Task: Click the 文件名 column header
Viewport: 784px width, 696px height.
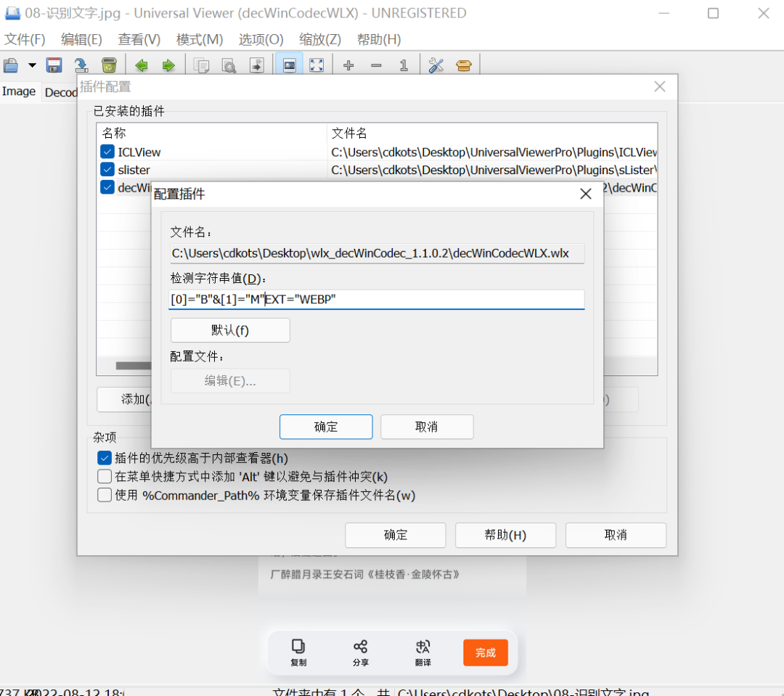Action: pyautogui.click(x=492, y=133)
